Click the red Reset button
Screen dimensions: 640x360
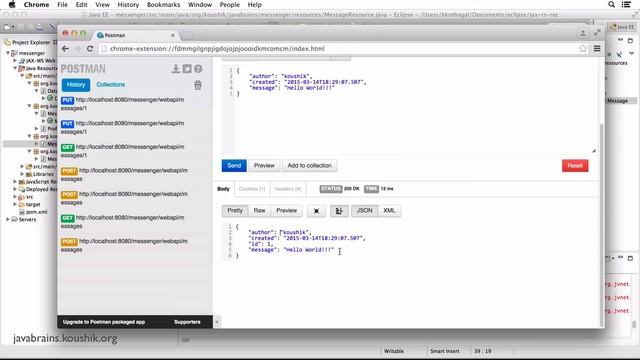pyautogui.click(x=575, y=166)
